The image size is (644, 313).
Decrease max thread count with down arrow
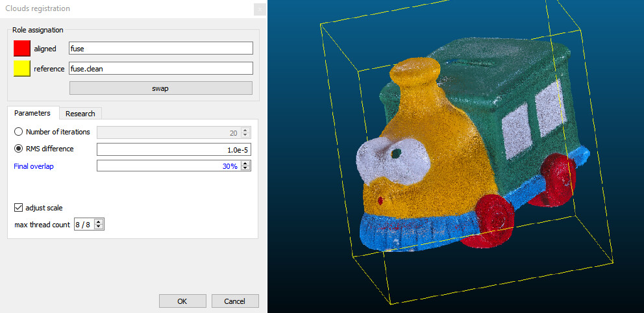pyautogui.click(x=99, y=227)
